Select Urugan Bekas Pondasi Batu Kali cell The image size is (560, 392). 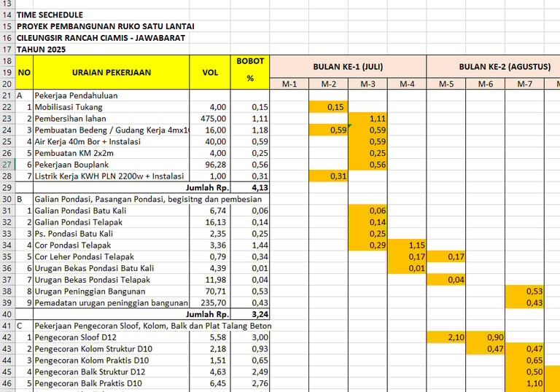pyautogui.click(x=112, y=268)
